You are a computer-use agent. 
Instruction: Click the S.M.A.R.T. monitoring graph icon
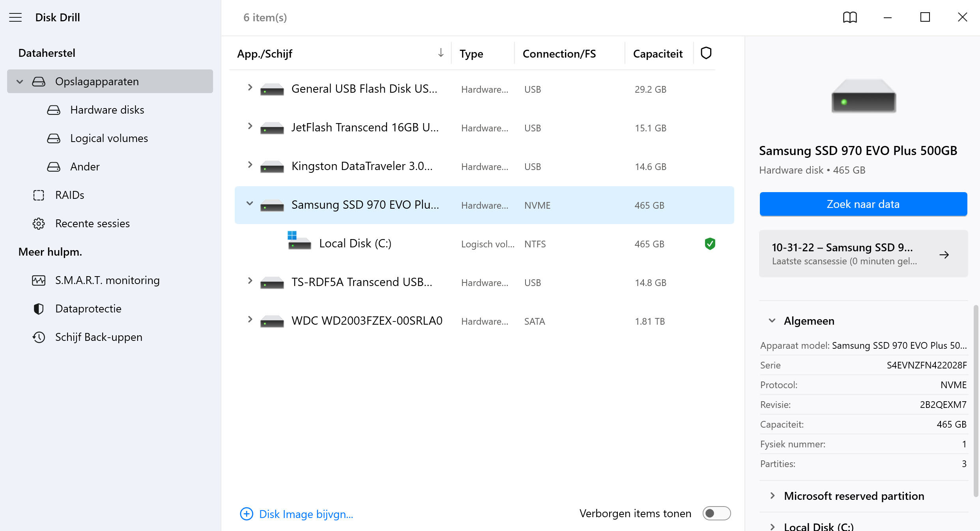pyautogui.click(x=39, y=280)
